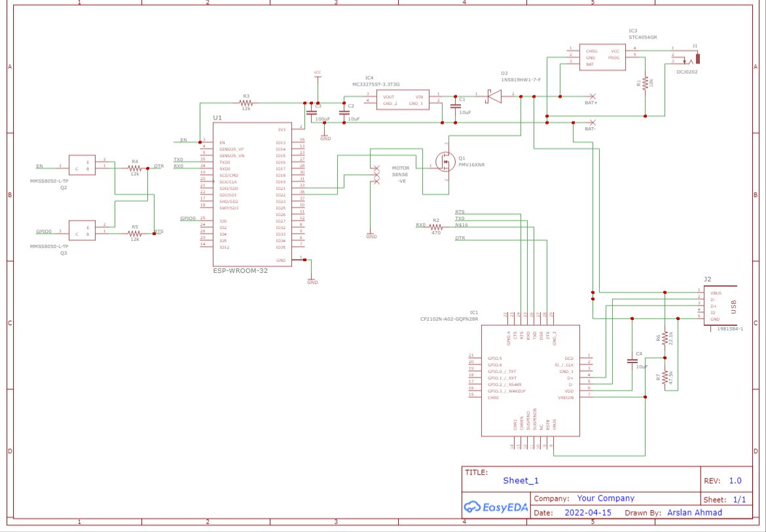The width and height of the screenshot is (766, 532).
Task: Select the ESP-WROOM-32 U1 module body
Action: (252, 194)
